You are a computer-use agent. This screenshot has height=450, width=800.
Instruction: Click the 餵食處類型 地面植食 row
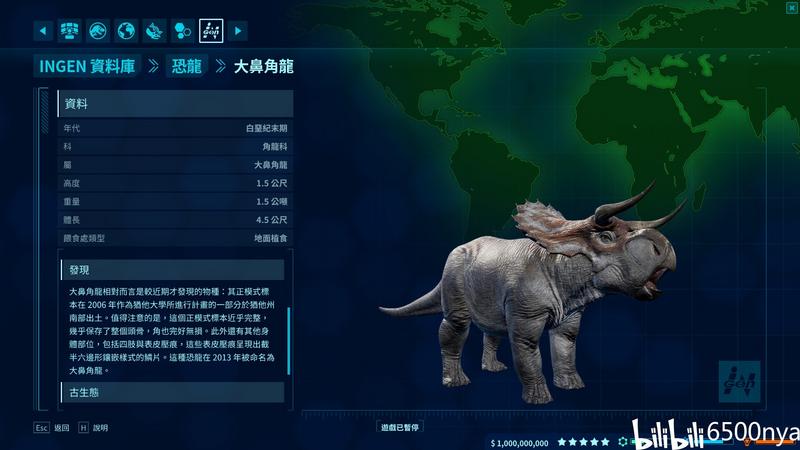(x=176, y=238)
